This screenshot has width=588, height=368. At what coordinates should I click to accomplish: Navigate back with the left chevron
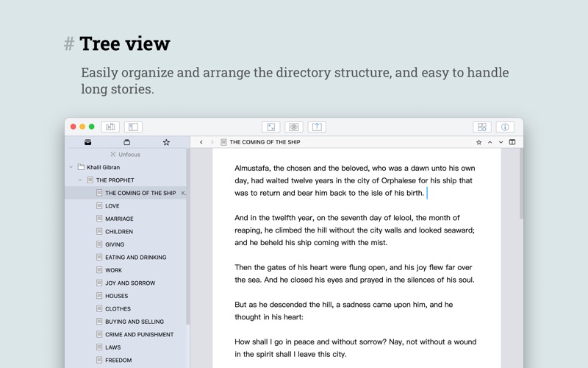(201, 142)
